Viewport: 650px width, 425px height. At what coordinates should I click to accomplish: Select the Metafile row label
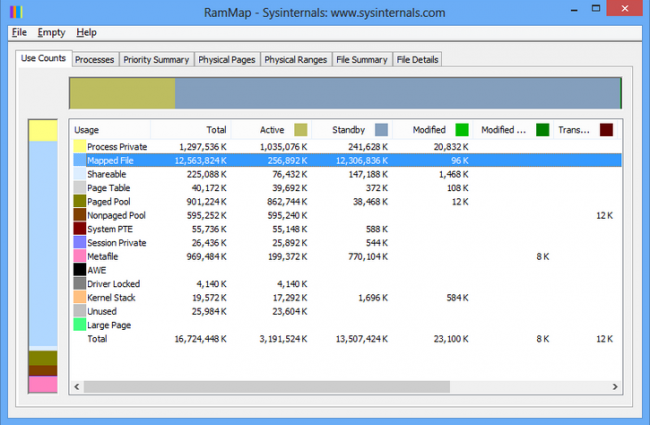click(x=102, y=256)
